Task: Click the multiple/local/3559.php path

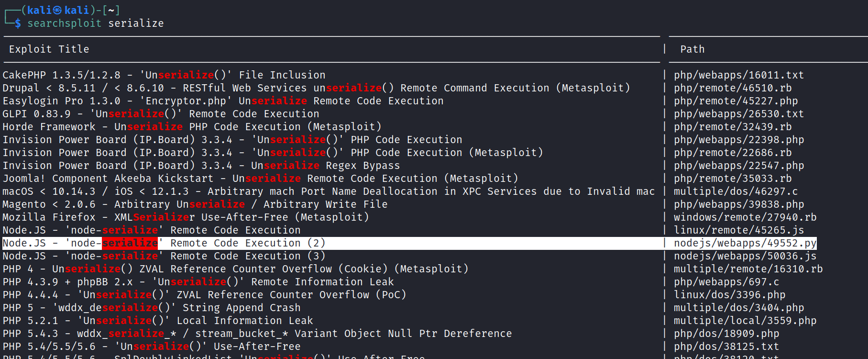Action: coord(745,321)
